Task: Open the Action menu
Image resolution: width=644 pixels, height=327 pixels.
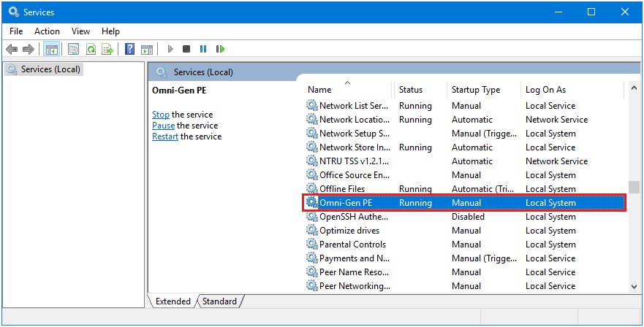Action: point(47,31)
